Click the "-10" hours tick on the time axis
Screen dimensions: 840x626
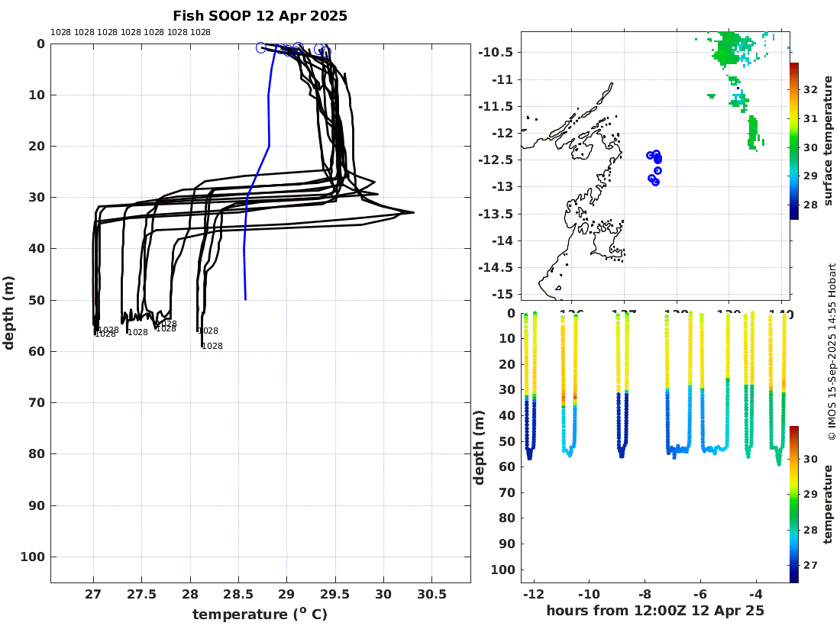click(x=589, y=594)
